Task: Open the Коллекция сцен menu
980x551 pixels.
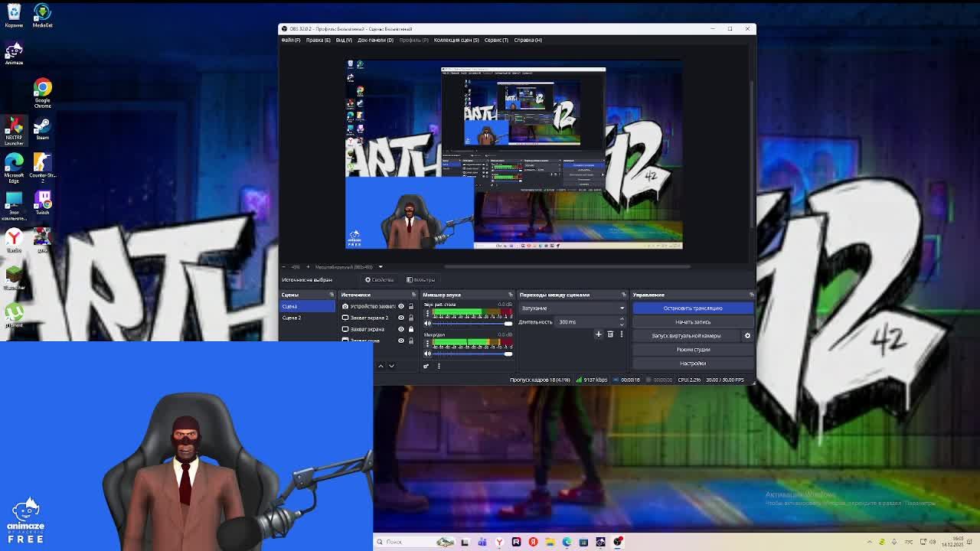Action: (456, 40)
